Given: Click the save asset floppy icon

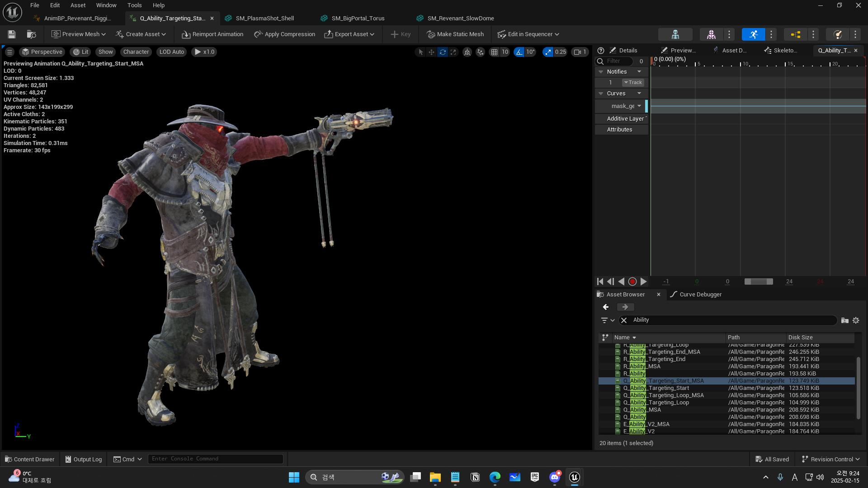Looking at the screenshot, I should (x=12, y=34).
